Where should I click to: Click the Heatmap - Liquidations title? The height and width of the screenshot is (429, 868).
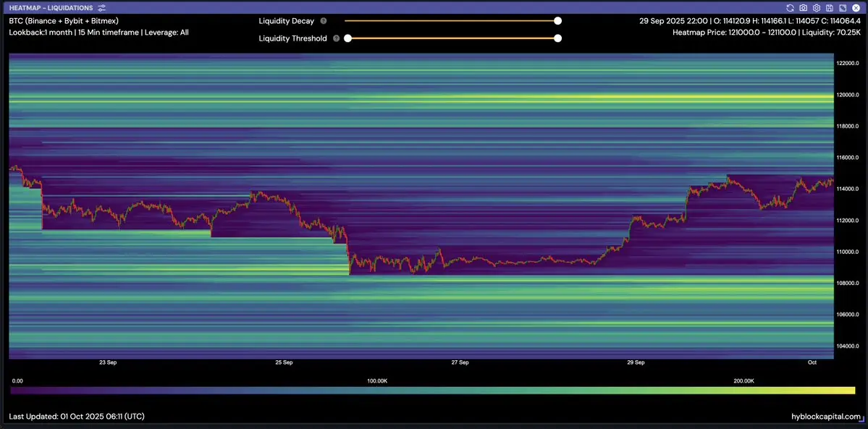coord(51,8)
